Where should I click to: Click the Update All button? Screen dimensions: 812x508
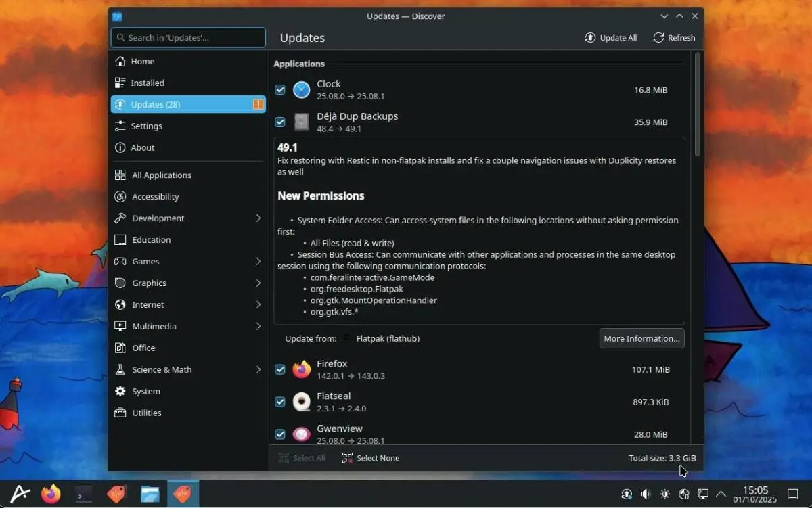[611, 38]
